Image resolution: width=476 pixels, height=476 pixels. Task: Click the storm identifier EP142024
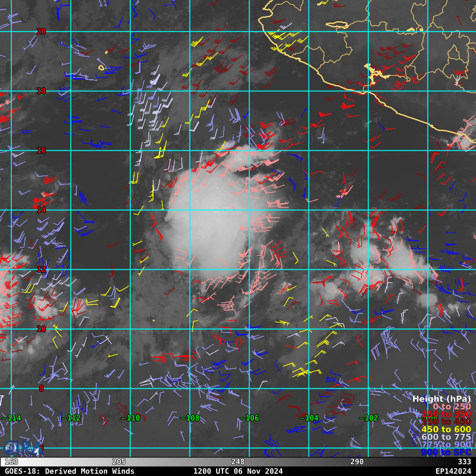point(453,471)
